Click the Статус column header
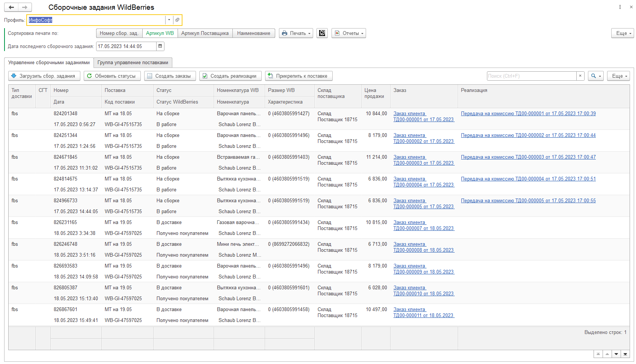The width and height of the screenshot is (636, 364). [x=184, y=90]
